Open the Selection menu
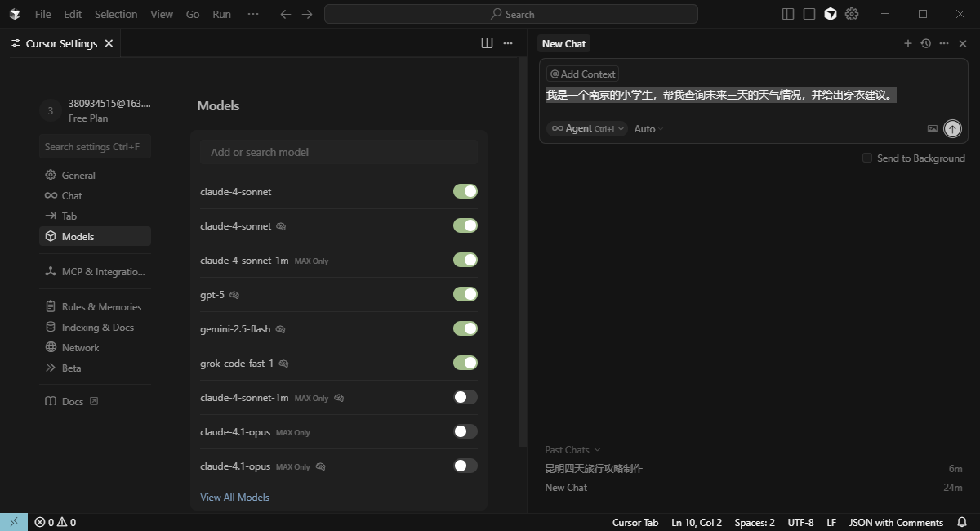This screenshot has height=531, width=980. (x=116, y=14)
